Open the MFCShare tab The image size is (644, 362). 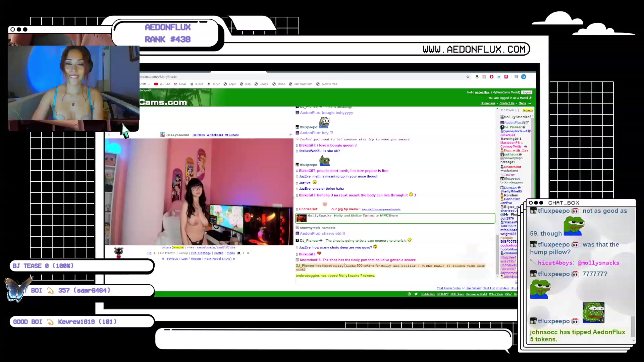232,135
